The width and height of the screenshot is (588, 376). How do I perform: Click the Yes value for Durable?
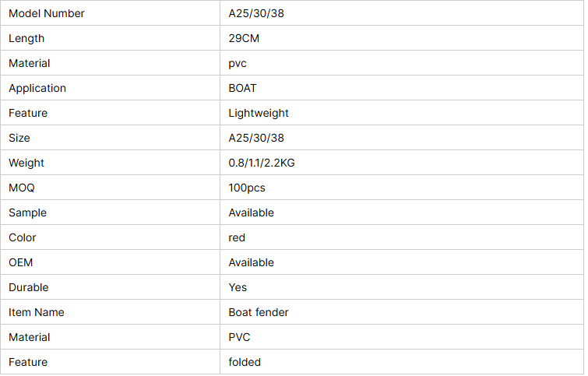238,287
